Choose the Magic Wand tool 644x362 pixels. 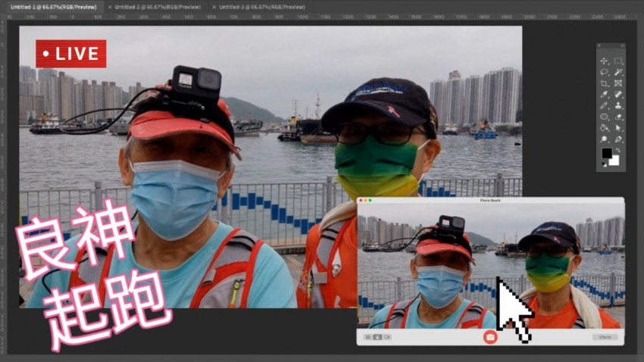[618, 73]
